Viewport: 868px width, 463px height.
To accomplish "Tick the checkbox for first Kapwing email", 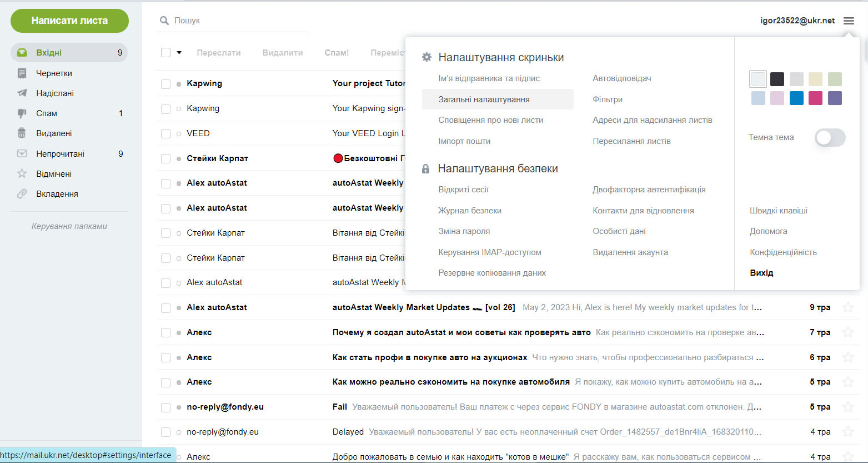I will coord(165,84).
